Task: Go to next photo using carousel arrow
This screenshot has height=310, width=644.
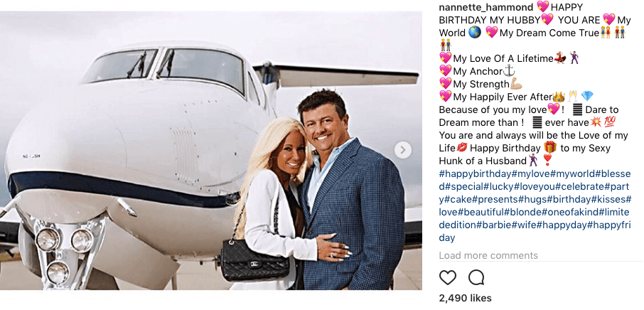Action: (x=403, y=149)
